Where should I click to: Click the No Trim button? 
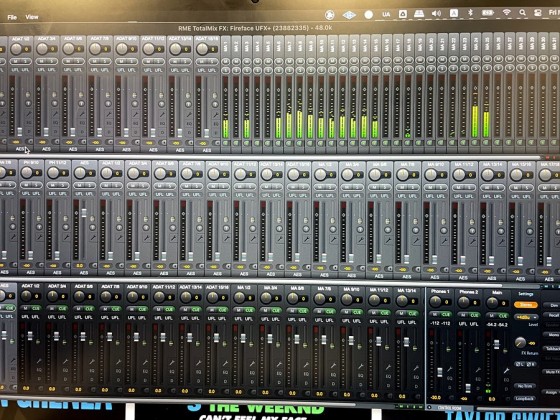525,386
